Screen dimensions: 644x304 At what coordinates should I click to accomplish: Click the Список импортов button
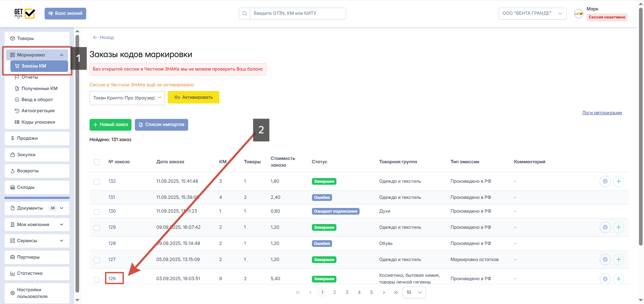tap(161, 125)
